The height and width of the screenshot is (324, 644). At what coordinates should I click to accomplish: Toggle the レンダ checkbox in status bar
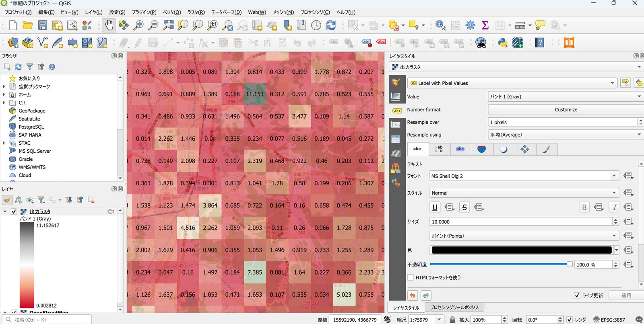[x=570, y=320]
